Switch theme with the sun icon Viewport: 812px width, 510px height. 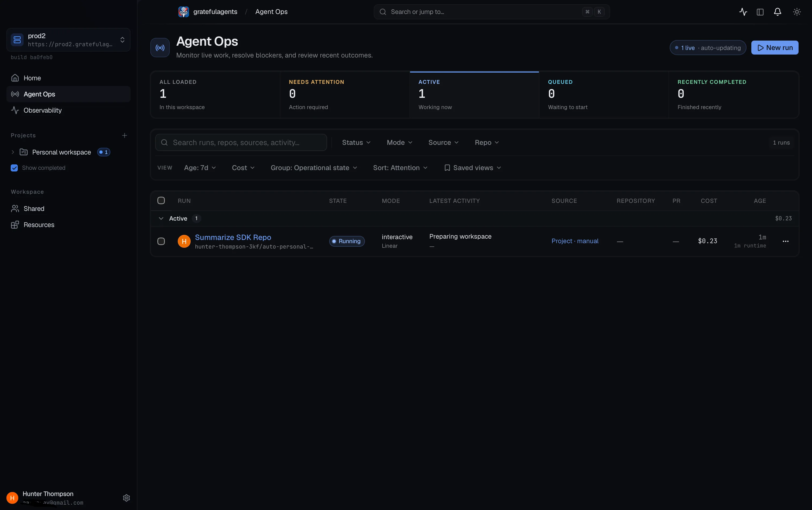797,12
